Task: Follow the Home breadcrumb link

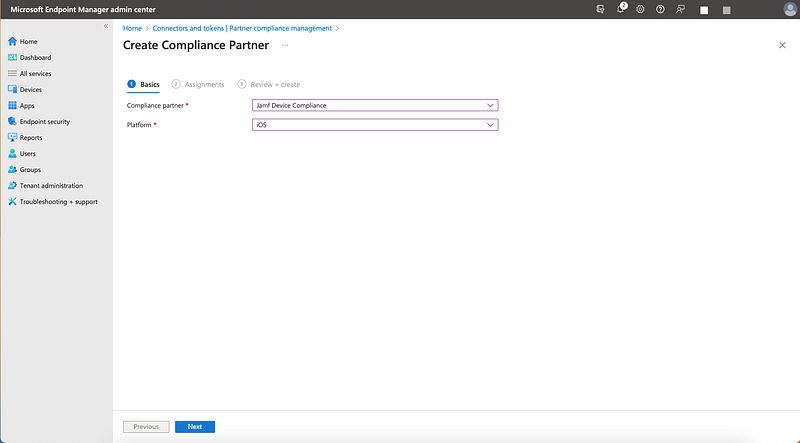Action: (x=132, y=28)
